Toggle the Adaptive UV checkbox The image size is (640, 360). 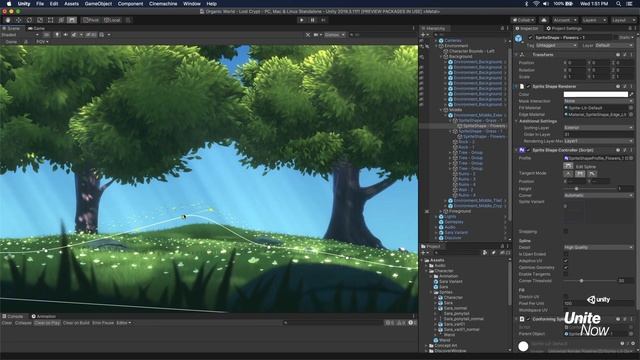click(565, 260)
